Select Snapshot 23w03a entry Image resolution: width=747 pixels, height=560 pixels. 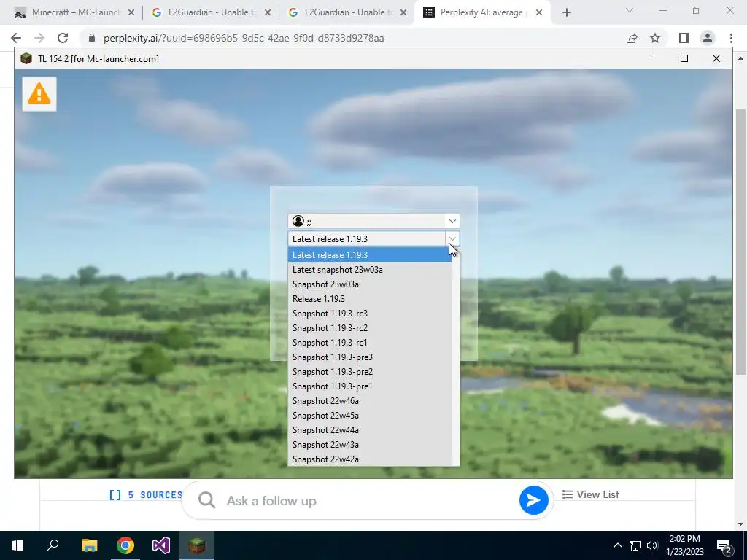tap(370, 284)
